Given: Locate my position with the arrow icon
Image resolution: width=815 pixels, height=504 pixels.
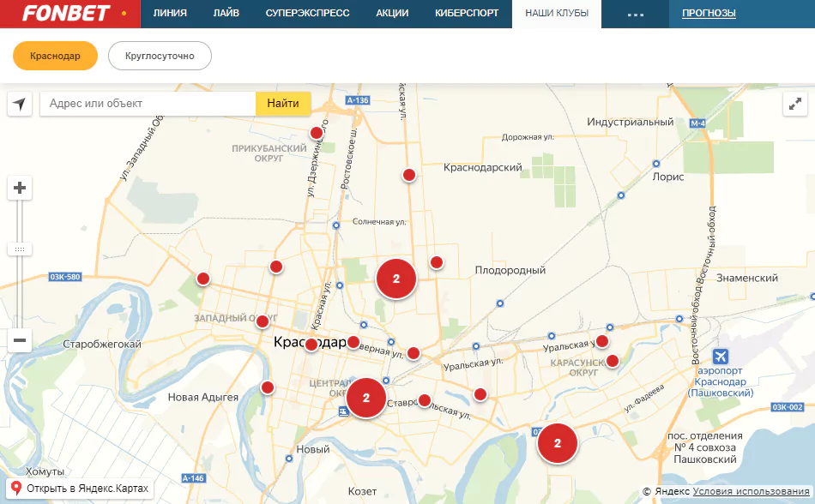Looking at the screenshot, I should (x=20, y=104).
